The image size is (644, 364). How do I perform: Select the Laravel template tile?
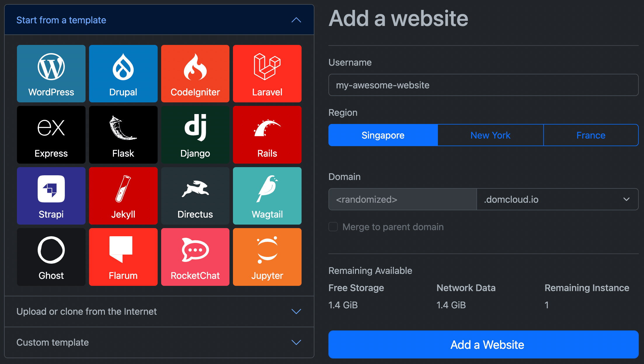tap(267, 73)
